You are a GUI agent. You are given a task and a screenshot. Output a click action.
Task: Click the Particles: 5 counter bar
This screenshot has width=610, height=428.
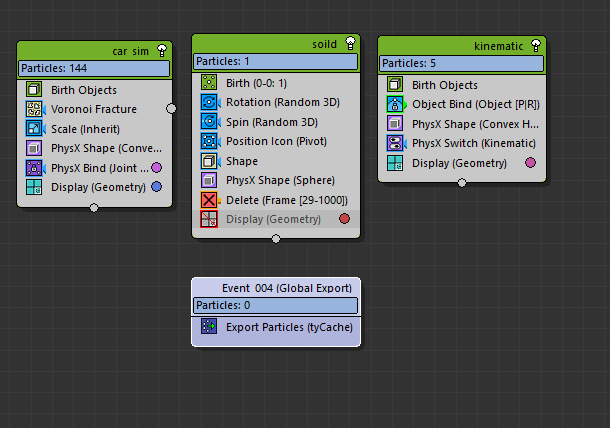click(461, 63)
